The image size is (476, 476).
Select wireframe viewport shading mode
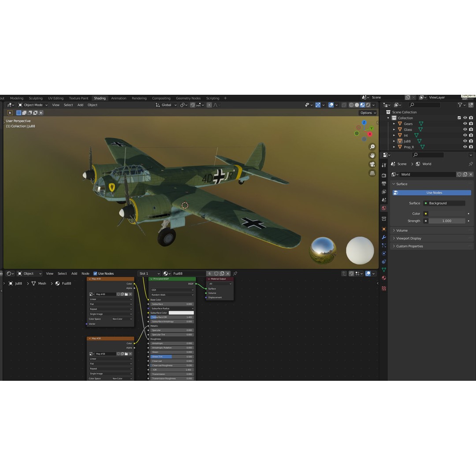coord(351,105)
